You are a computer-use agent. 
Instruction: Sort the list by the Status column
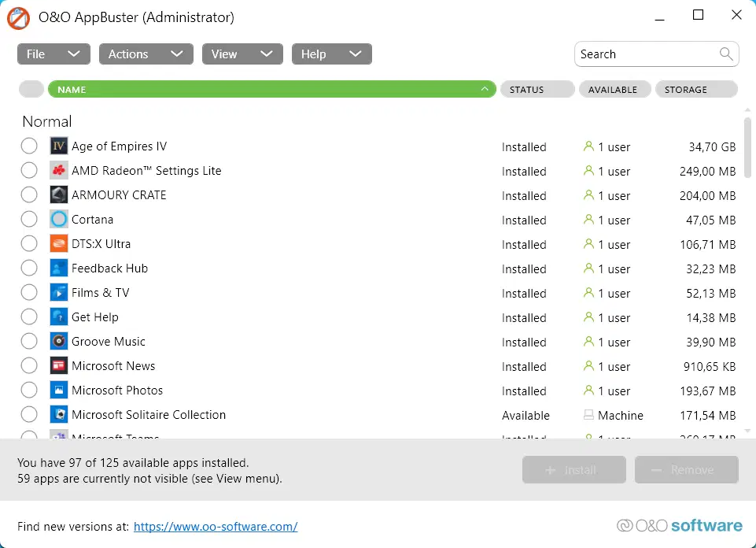click(x=537, y=90)
